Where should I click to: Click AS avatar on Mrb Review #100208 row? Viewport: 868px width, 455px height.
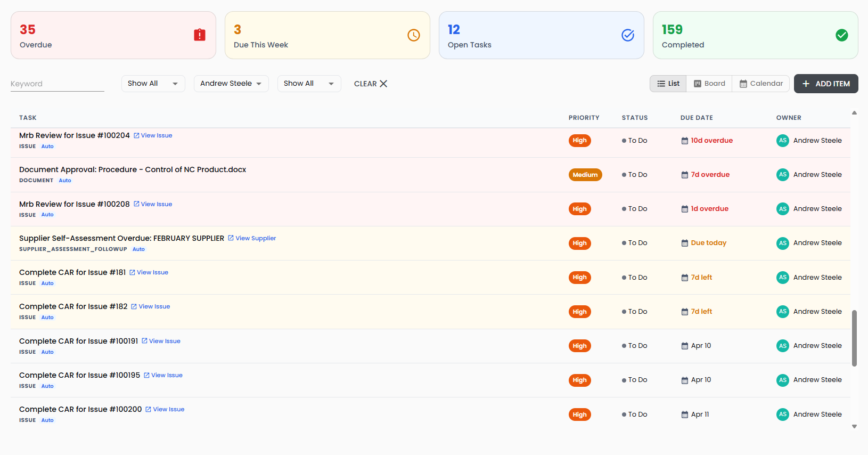click(782, 209)
